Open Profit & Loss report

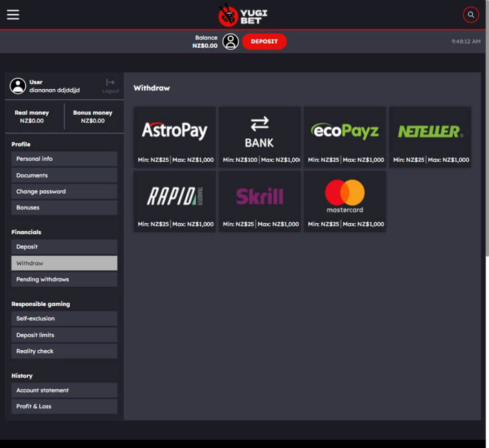(64, 406)
